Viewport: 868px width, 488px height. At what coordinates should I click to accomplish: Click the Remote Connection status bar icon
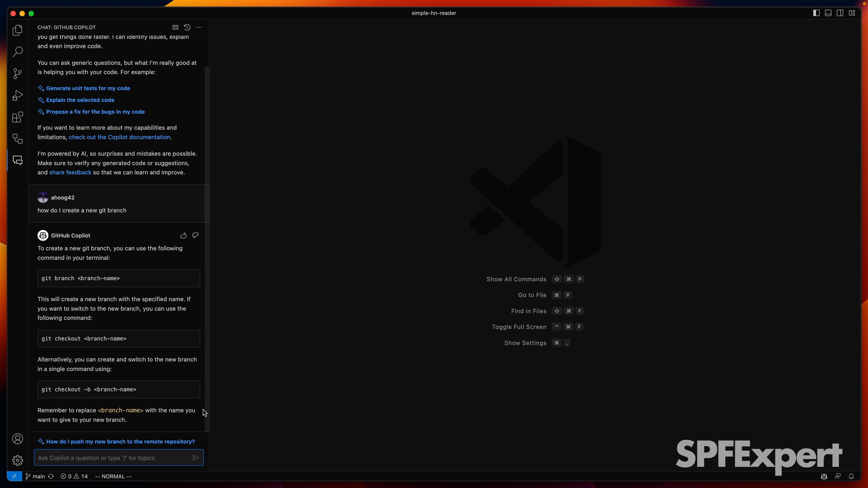14,476
